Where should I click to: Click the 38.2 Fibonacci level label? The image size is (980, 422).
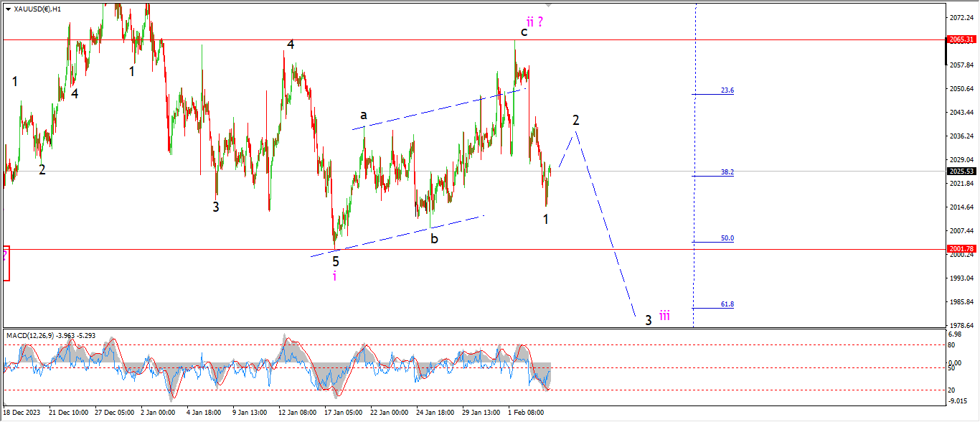tap(727, 172)
